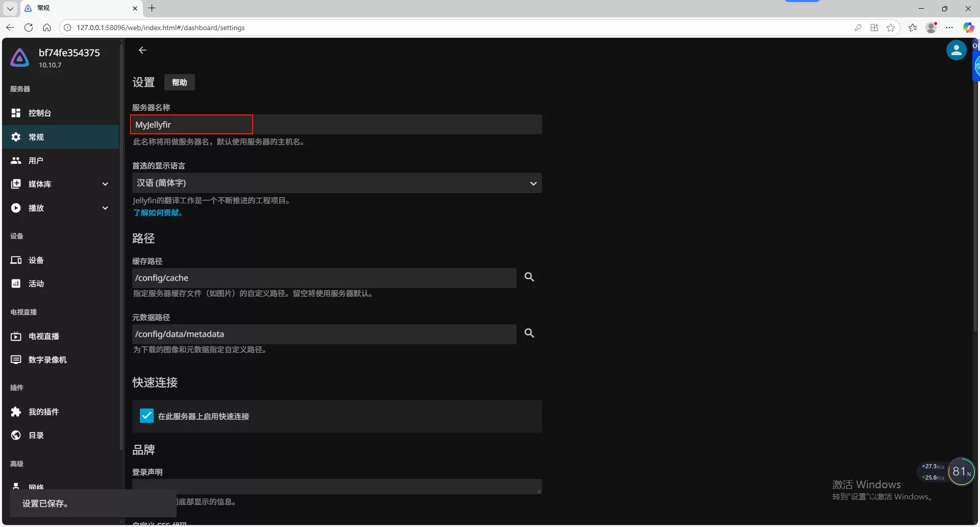Toggle the 在此服务器上启用快速连接 checkbox
980x527 pixels.
(x=146, y=416)
